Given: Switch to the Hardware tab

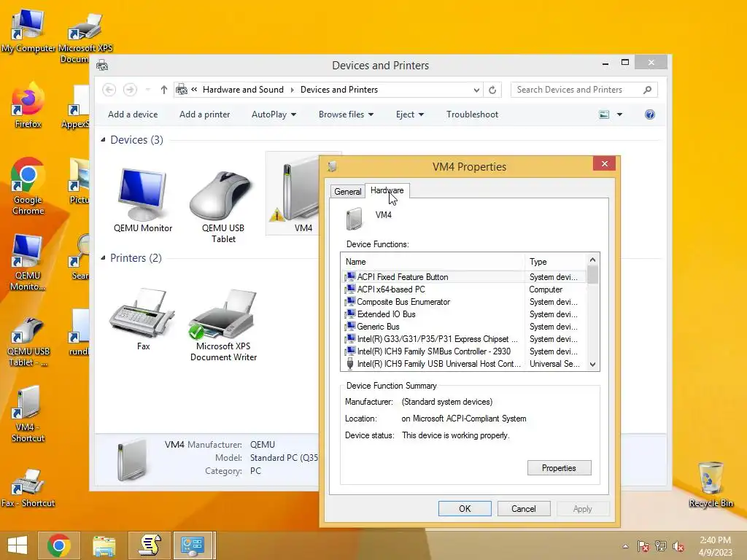Looking at the screenshot, I should click(387, 190).
